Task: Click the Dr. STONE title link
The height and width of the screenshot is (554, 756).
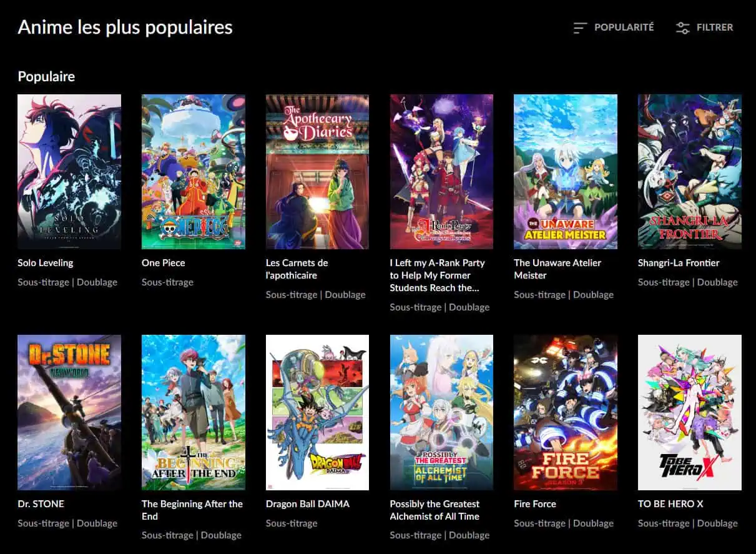Action: pos(41,504)
